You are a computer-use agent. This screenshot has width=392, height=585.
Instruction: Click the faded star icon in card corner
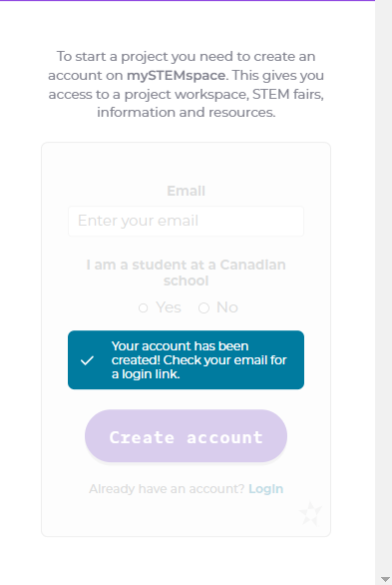[310, 514]
